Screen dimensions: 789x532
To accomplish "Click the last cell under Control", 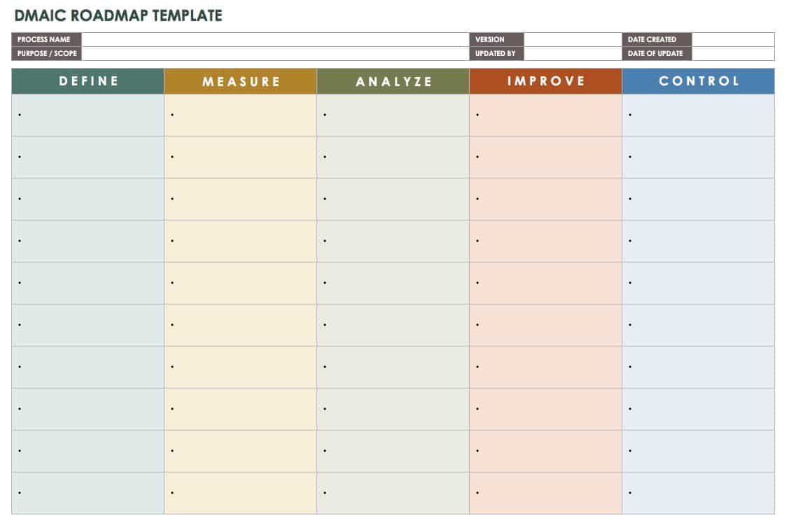I will 699,493.
